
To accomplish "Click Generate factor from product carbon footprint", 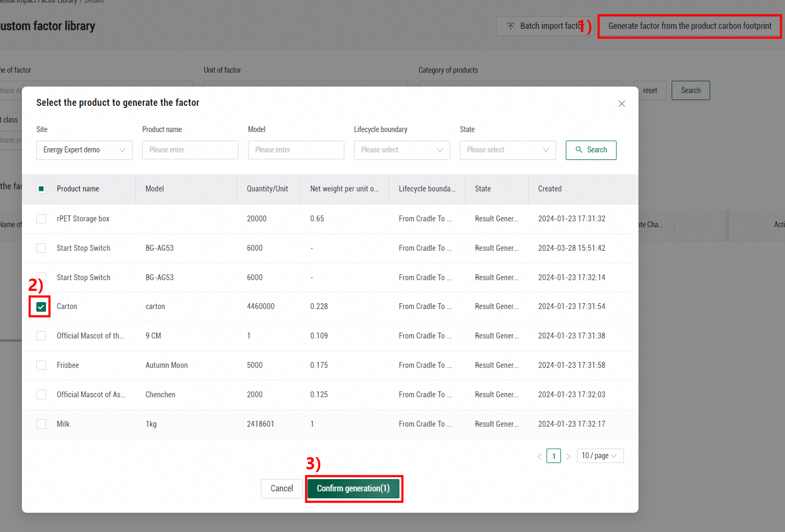I will [x=690, y=26].
